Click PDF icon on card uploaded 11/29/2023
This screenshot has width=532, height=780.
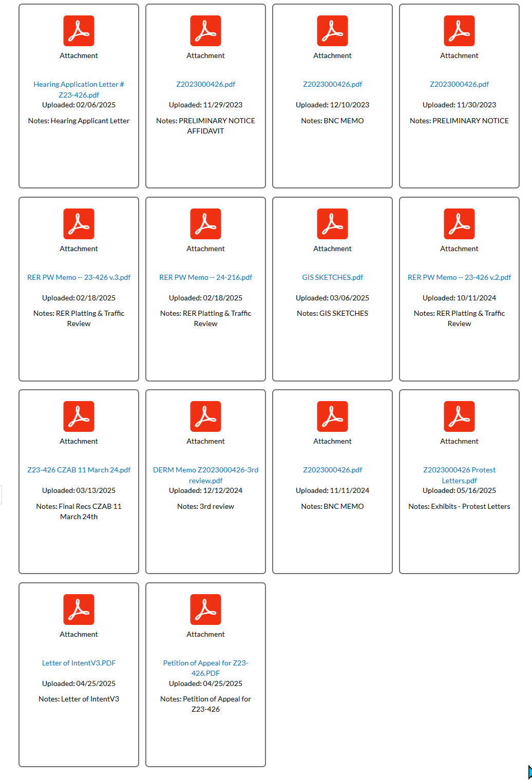point(205,31)
